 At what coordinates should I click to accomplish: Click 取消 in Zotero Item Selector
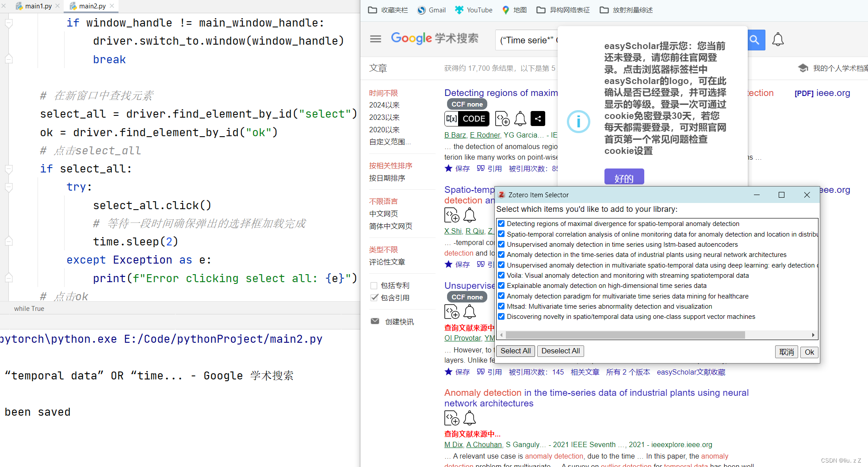point(787,352)
